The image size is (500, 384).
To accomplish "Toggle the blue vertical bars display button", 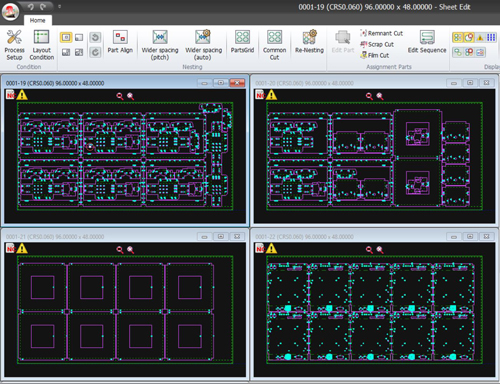I will [491, 37].
